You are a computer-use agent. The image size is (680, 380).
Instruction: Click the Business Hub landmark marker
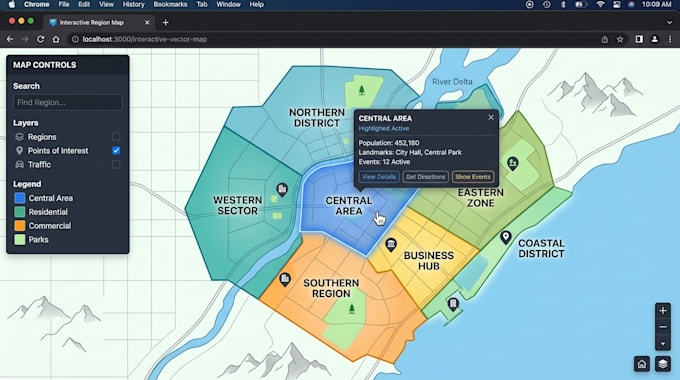click(x=391, y=245)
